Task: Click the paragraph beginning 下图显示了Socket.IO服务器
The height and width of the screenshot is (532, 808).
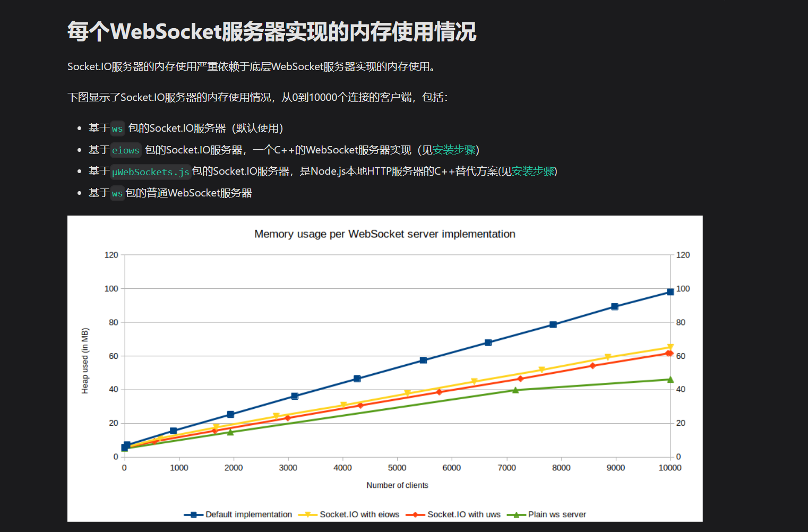Action: [x=258, y=98]
